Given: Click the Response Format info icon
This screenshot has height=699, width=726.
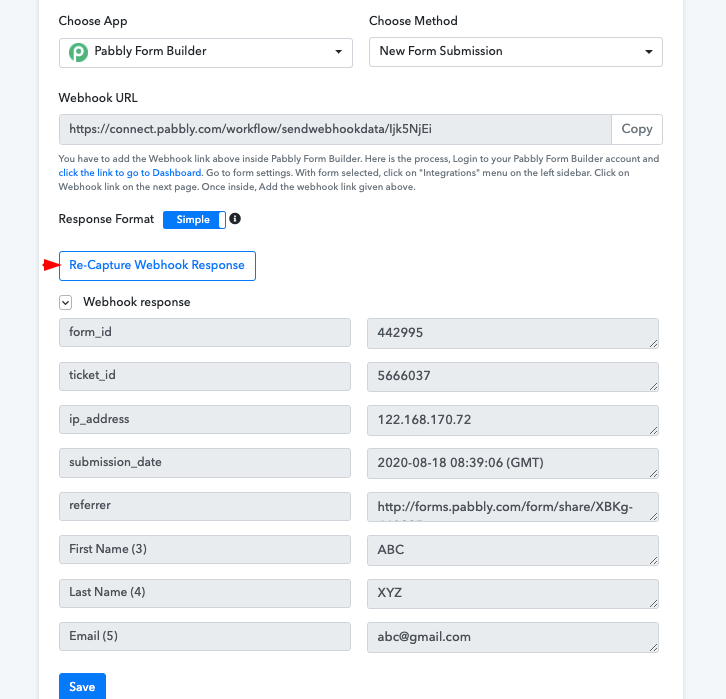Looking at the screenshot, I should (235, 218).
